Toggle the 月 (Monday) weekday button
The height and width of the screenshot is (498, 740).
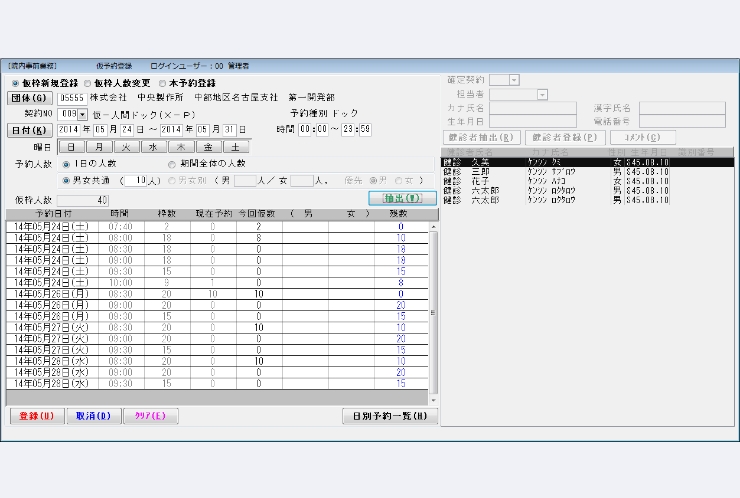click(99, 147)
